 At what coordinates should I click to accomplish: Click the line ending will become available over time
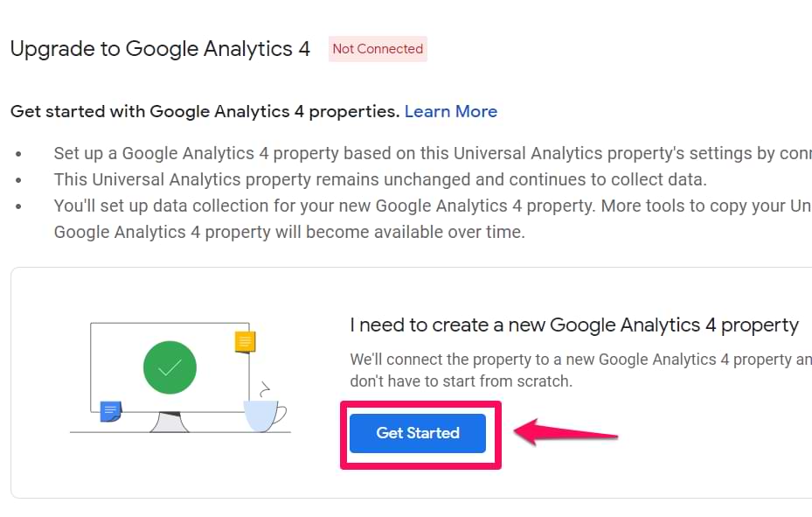coord(289,232)
